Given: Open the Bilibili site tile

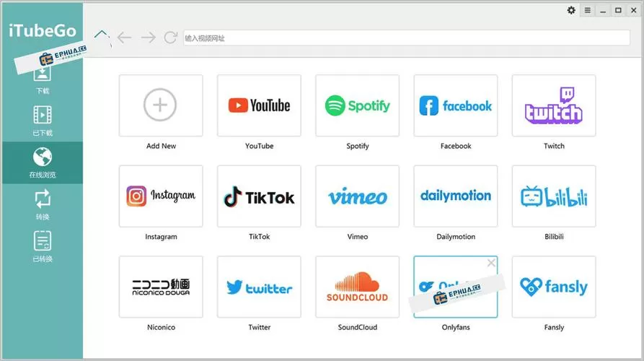Looking at the screenshot, I should [554, 196].
